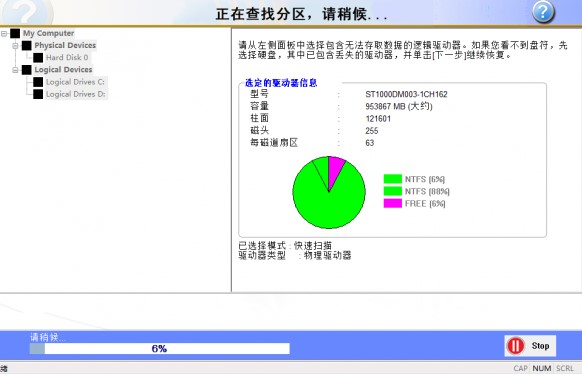Click the SCRL status bar indicator
Image resolution: width=582 pixels, height=374 pixels.
(x=565, y=368)
